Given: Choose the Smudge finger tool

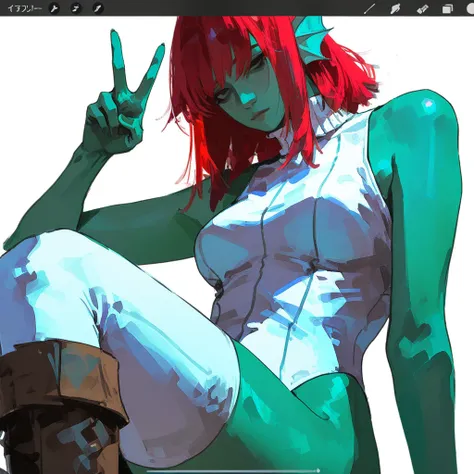Looking at the screenshot, I should [395, 9].
